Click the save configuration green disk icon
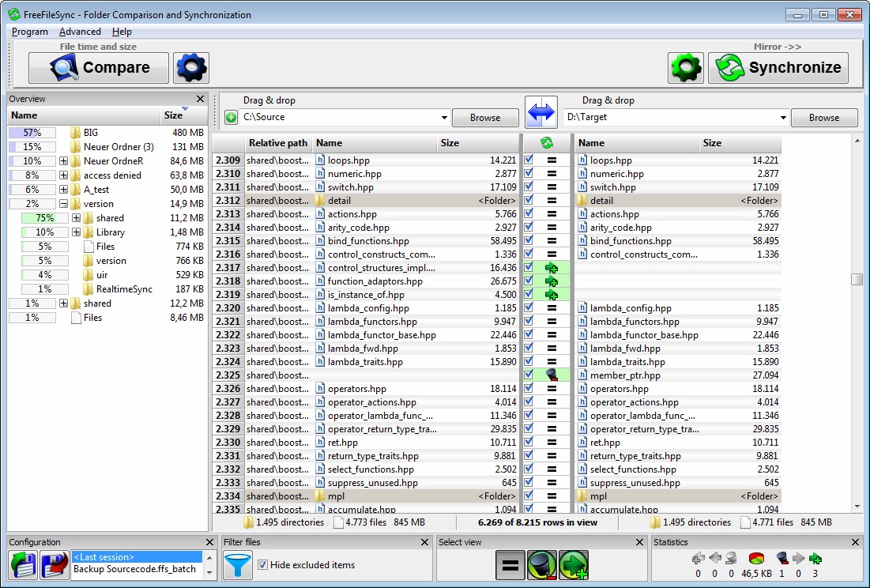Viewport: 870px width, 588px height. coord(23,565)
